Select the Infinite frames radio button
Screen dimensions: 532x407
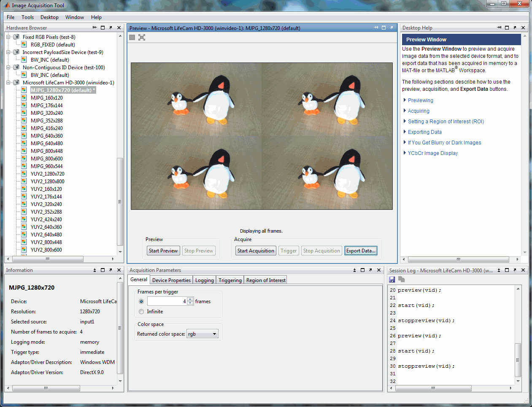tap(141, 312)
